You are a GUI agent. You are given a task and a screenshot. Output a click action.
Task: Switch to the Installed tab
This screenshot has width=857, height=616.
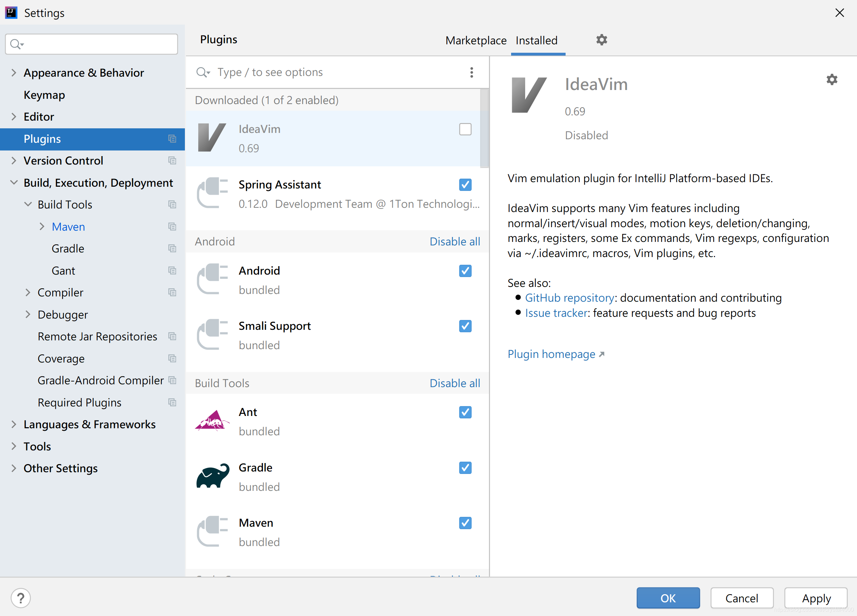[536, 40]
